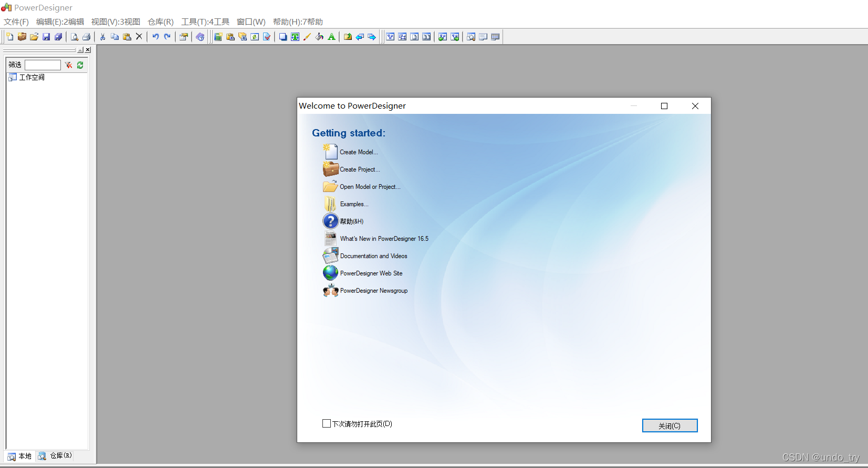Click the green book with star icon
868x468 pixels.
[218, 37]
